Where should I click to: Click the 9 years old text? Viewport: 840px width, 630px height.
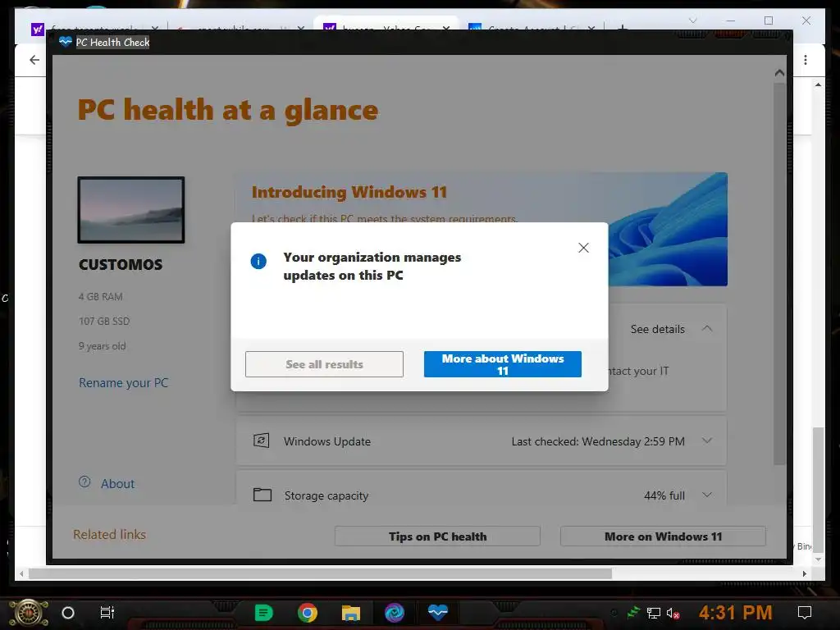(102, 346)
